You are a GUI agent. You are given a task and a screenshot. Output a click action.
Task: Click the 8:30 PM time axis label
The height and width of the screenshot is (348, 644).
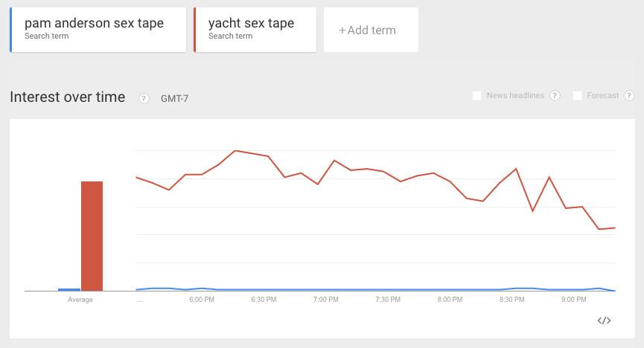(x=511, y=300)
